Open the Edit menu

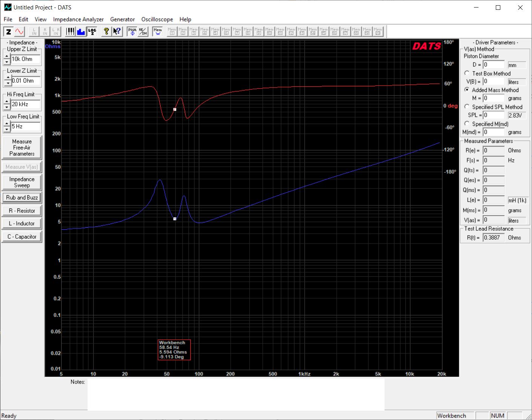23,19
